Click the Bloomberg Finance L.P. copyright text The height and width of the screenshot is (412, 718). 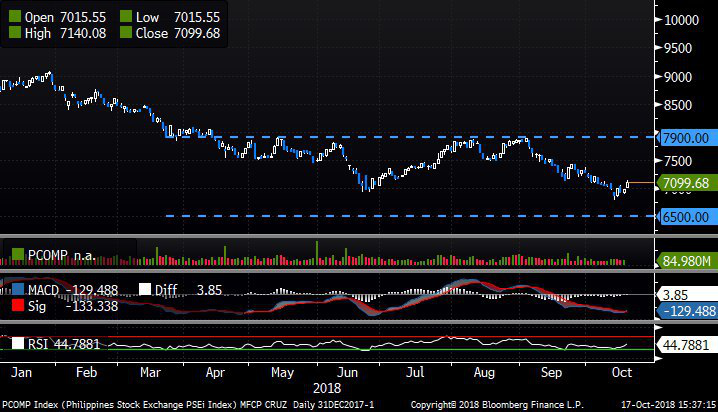tap(503, 405)
